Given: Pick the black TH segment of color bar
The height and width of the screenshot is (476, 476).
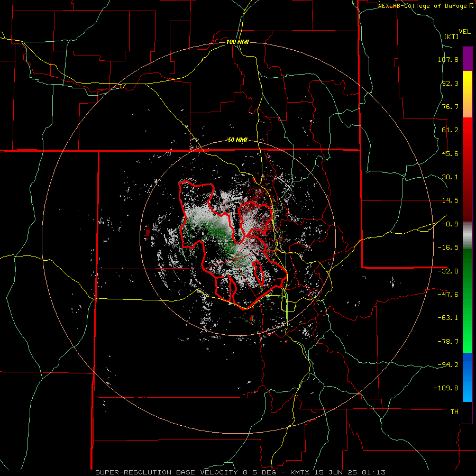Looking at the screenshot, I should (467, 412).
